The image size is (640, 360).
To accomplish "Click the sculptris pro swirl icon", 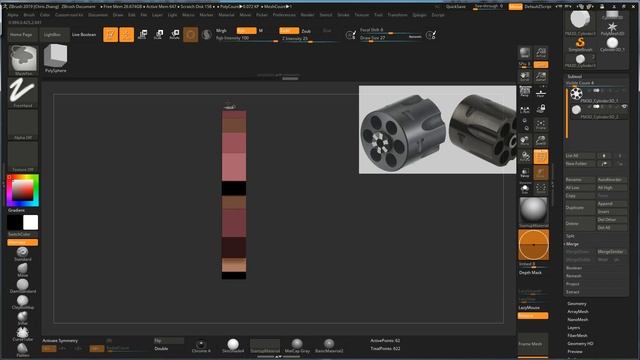I will (207, 35).
